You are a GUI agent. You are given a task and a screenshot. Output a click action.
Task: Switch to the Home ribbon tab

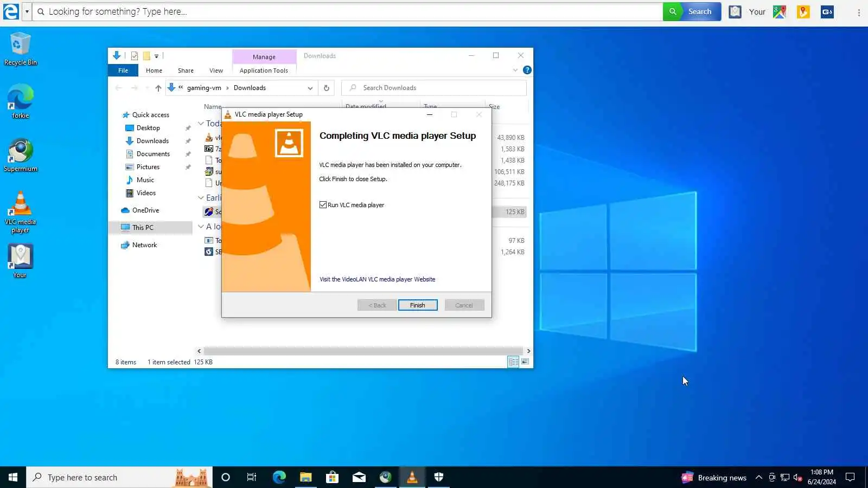(154, 70)
